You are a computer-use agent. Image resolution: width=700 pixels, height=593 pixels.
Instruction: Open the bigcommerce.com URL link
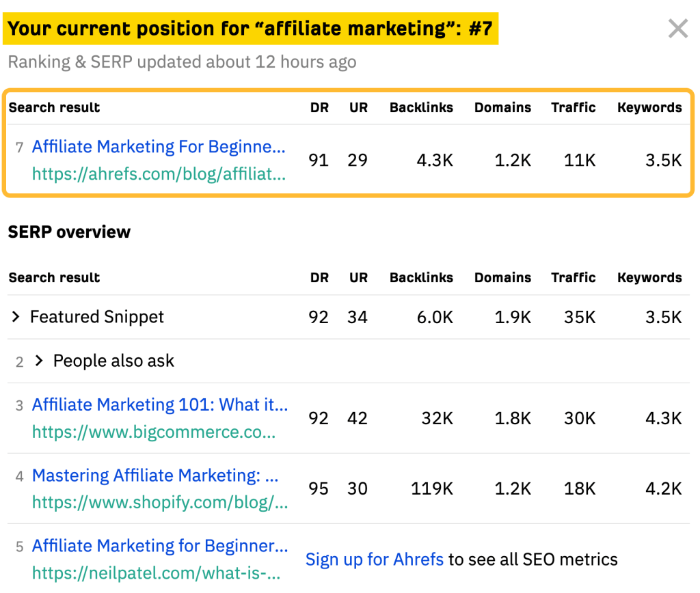[154, 432]
